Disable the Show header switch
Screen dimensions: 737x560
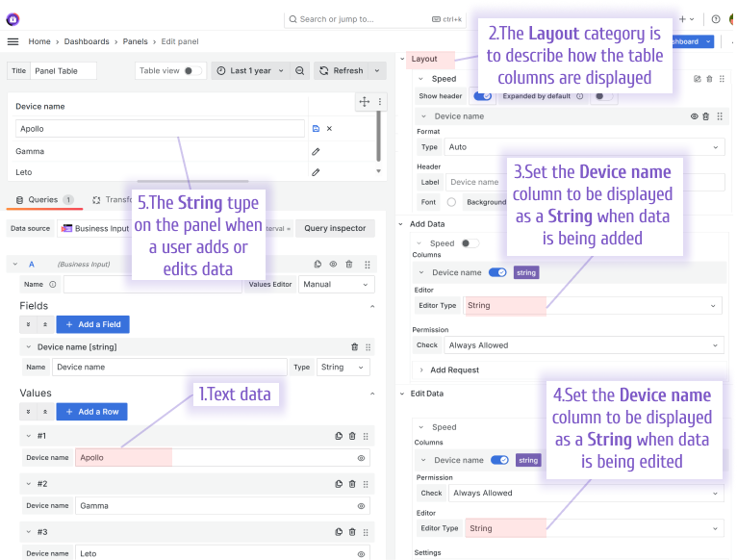(482, 96)
